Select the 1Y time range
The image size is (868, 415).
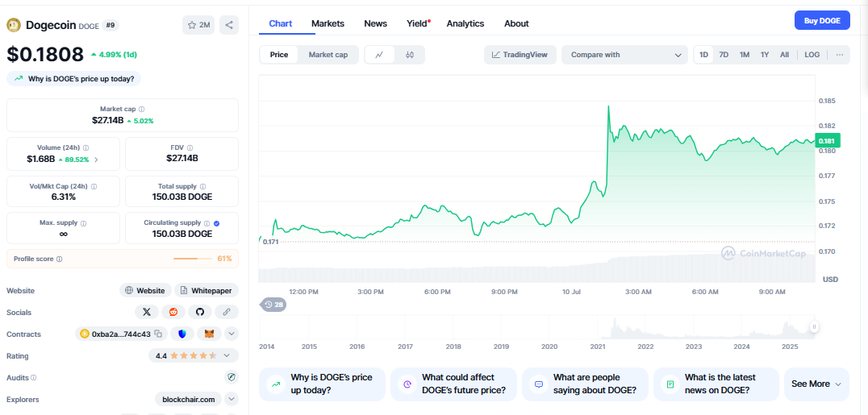click(765, 55)
